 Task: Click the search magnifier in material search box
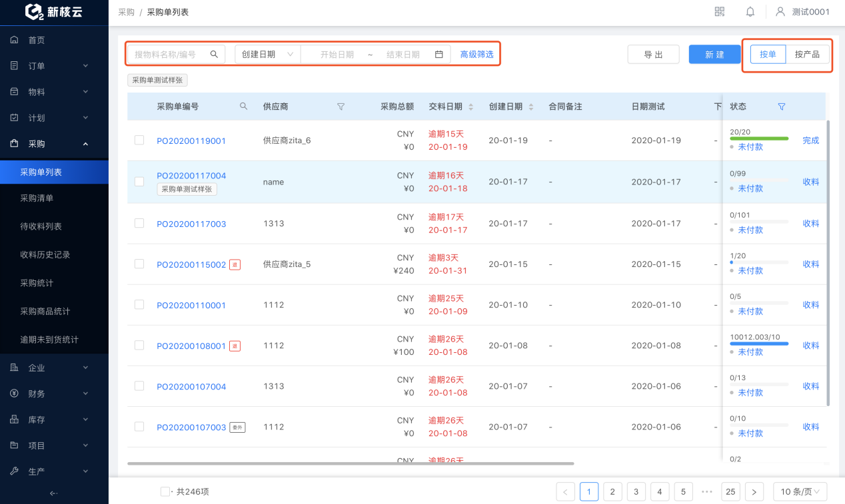(x=214, y=54)
